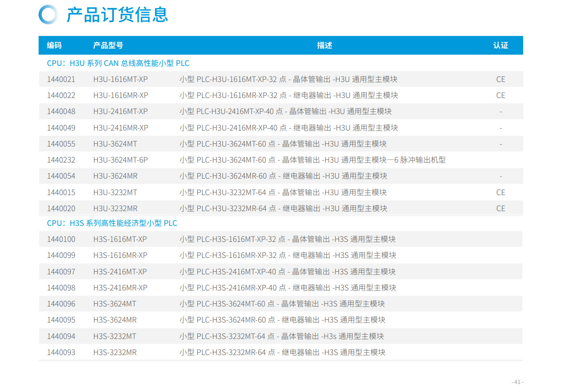This screenshot has width=561, height=392.
Task: Click the CE mark in row 1440022
Action: pyautogui.click(x=500, y=95)
